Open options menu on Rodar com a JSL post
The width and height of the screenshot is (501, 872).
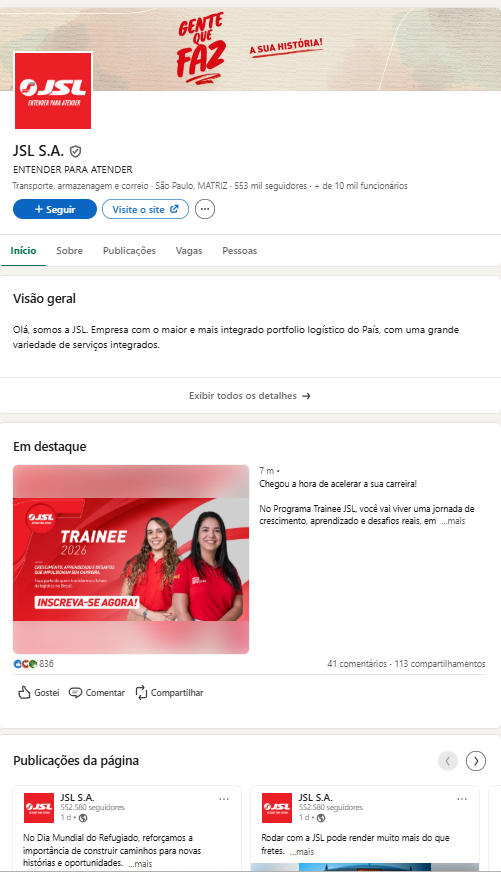[x=462, y=799]
